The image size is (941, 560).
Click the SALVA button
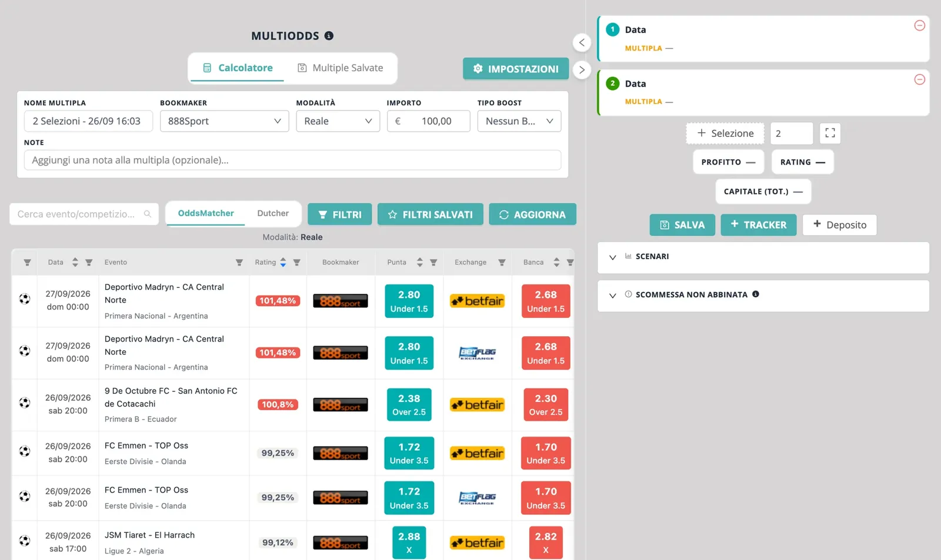682,225
